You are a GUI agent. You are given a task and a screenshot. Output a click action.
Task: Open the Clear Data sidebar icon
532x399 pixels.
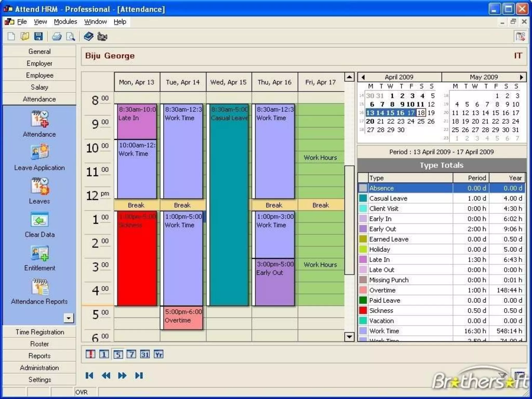pyautogui.click(x=39, y=219)
